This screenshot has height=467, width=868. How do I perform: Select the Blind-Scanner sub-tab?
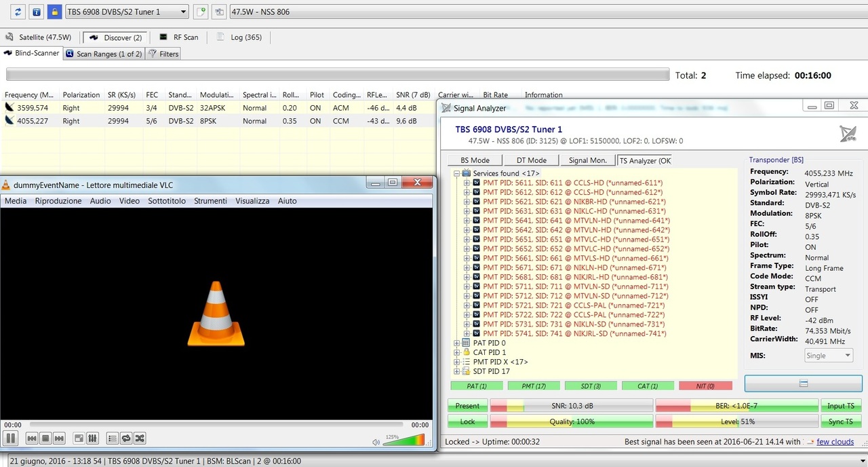[x=32, y=54]
